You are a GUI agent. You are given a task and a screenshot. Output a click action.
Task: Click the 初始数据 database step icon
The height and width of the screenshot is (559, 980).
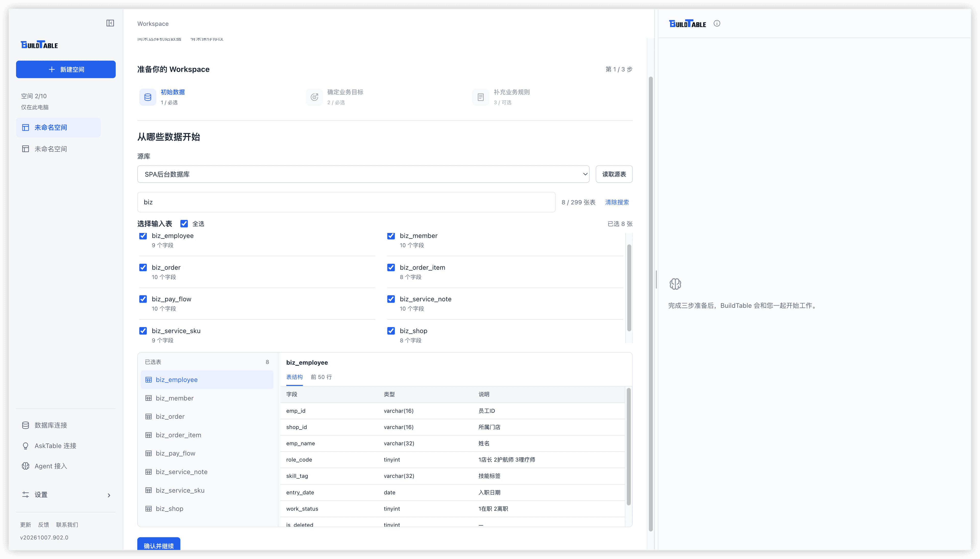(x=148, y=97)
